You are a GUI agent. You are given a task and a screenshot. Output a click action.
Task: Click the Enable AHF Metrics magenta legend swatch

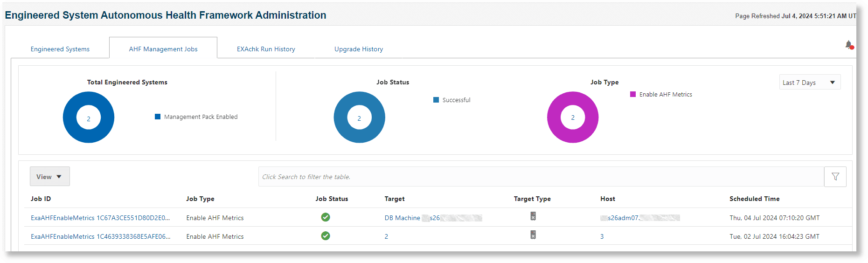click(633, 94)
